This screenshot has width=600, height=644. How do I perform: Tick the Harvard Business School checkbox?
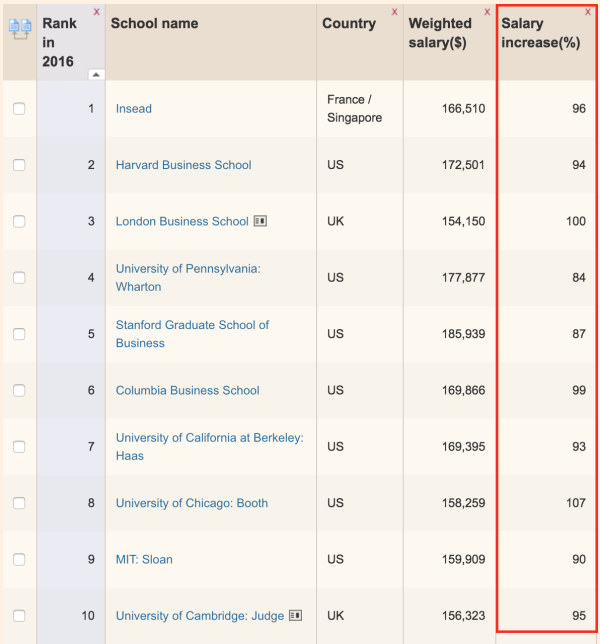point(19,165)
